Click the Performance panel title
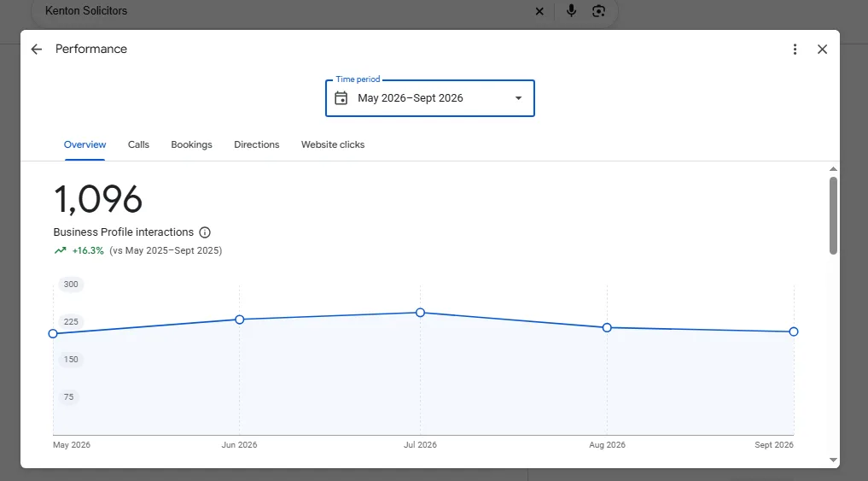The image size is (868, 481). point(91,49)
